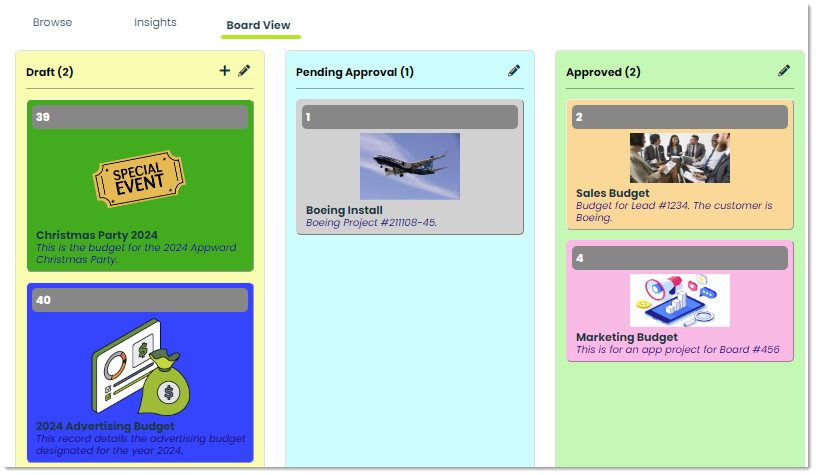Click text 'Budget for Lead #1234'
The width and height of the screenshot is (816, 475).
click(x=631, y=206)
